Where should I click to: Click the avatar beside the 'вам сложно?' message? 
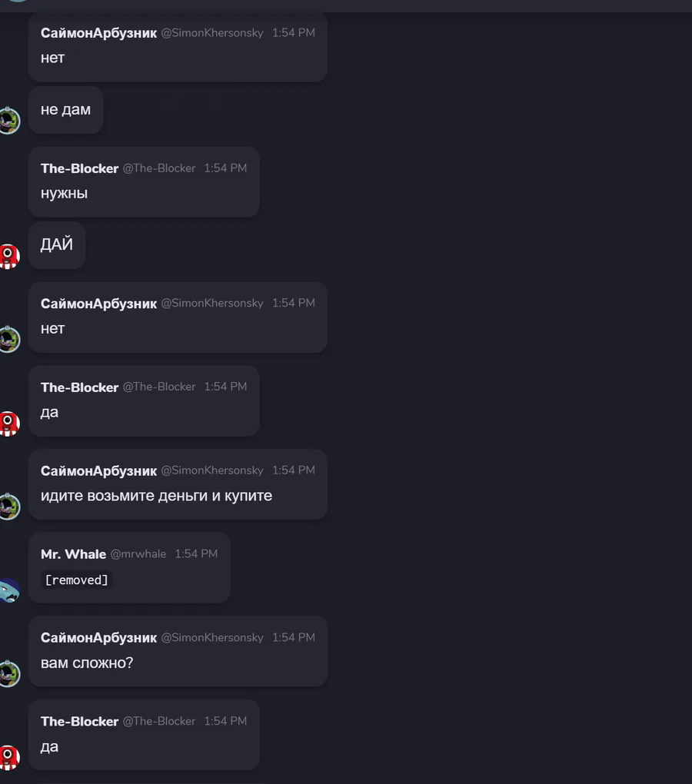(9, 673)
